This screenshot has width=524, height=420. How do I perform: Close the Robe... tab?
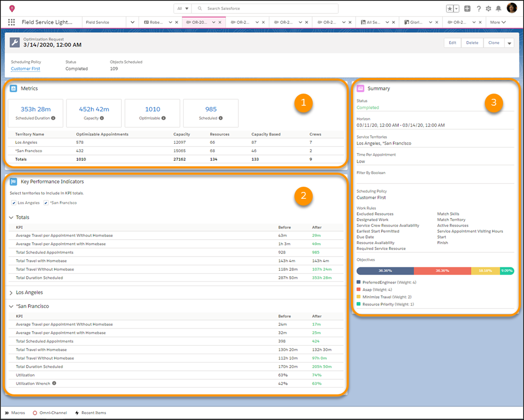tap(176, 22)
